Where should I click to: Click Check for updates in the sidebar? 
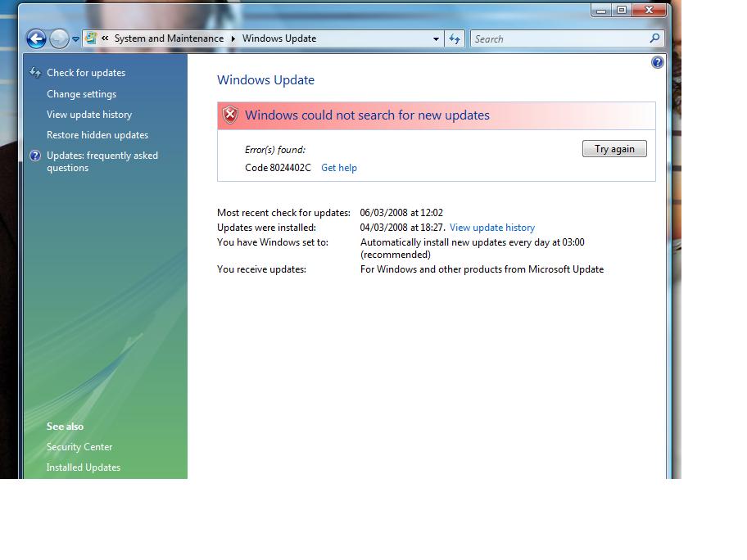click(x=84, y=73)
